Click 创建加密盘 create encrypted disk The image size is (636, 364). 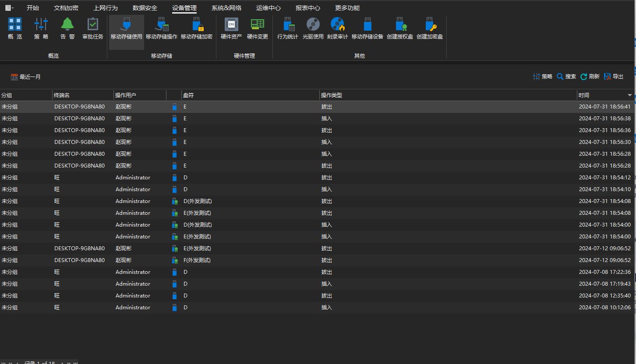[x=430, y=29]
